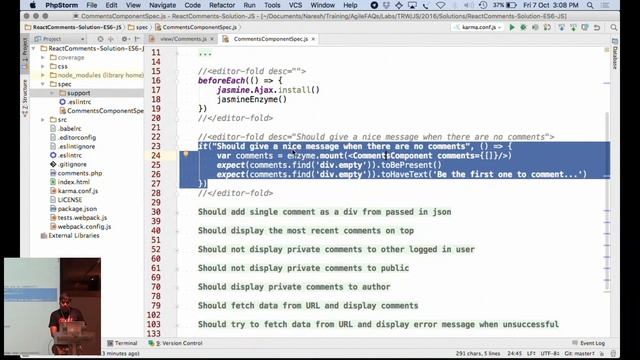This screenshot has height=360, width=640.
Task: Click the webpack.config.js file icon
Action: click(x=53, y=227)
